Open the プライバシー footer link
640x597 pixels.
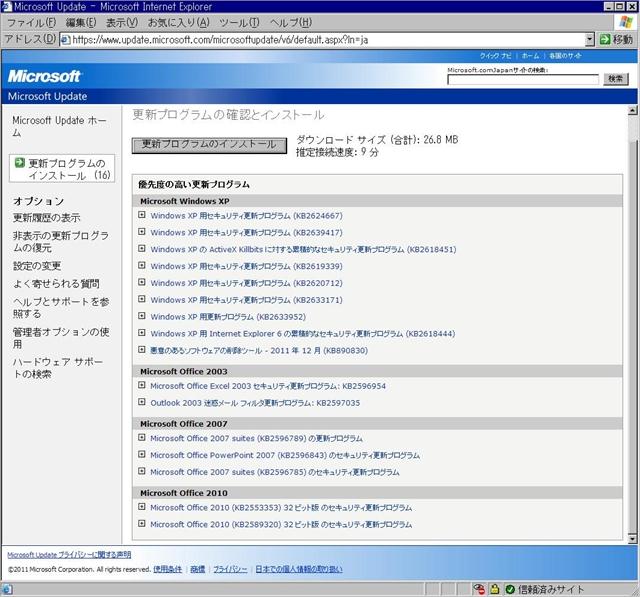click(x=230, y=569)
